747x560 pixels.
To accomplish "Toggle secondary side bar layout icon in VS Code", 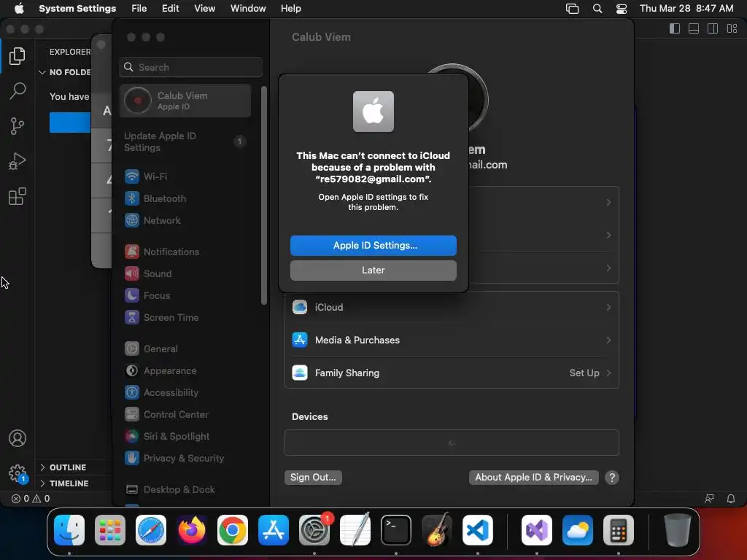I will pyautogui.click(x=713, y=28).
